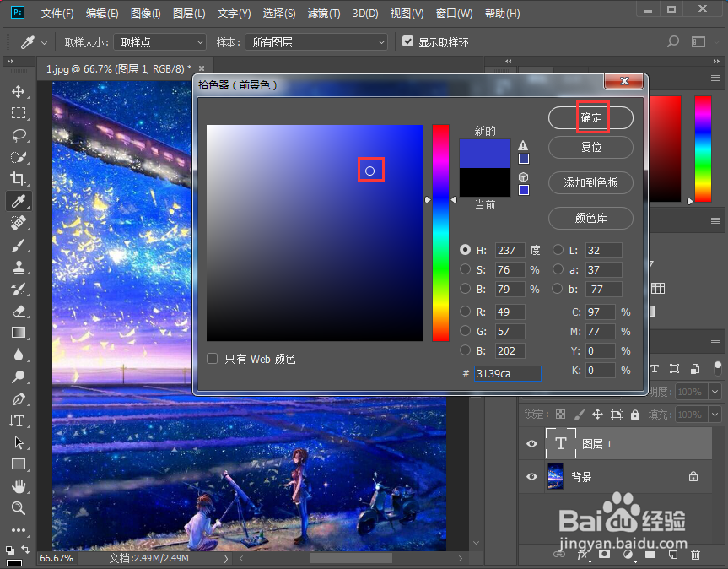Open the 样本 sample layers dropdown
Screen dimensions: 728x569
click(x=316, y=42)
